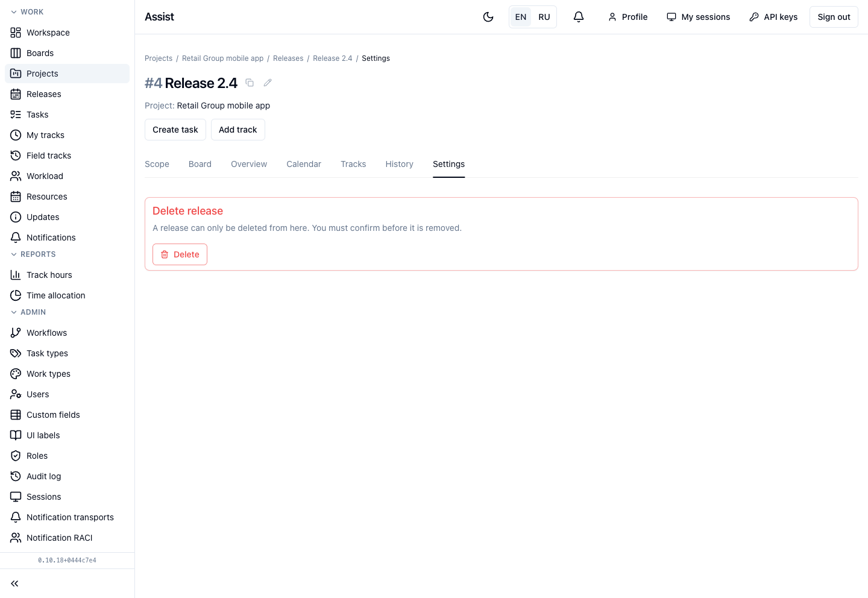This screenshot has height=598, width=868.
Task: Click the Work types palette icon
Action: pos(16,374)
